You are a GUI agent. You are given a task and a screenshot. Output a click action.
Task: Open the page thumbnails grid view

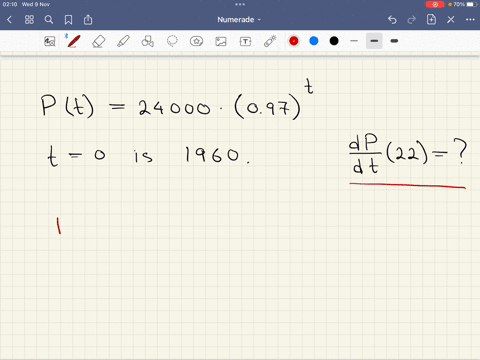coord(29,20)
